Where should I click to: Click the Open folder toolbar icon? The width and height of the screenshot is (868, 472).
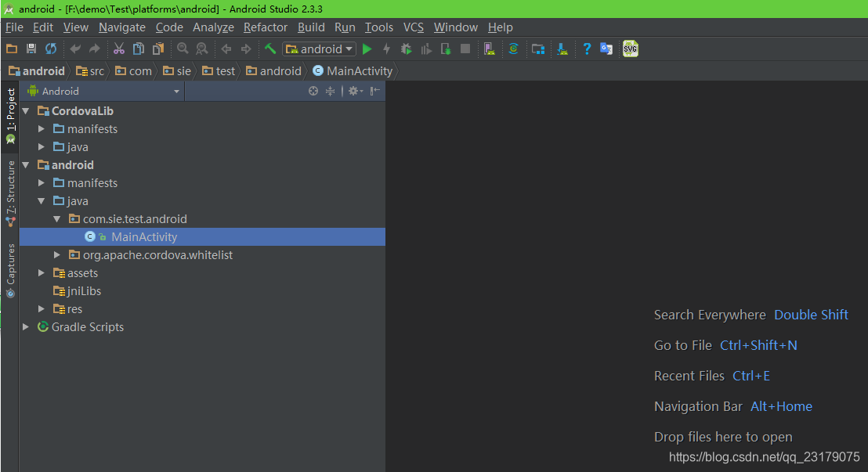(11, 49)
